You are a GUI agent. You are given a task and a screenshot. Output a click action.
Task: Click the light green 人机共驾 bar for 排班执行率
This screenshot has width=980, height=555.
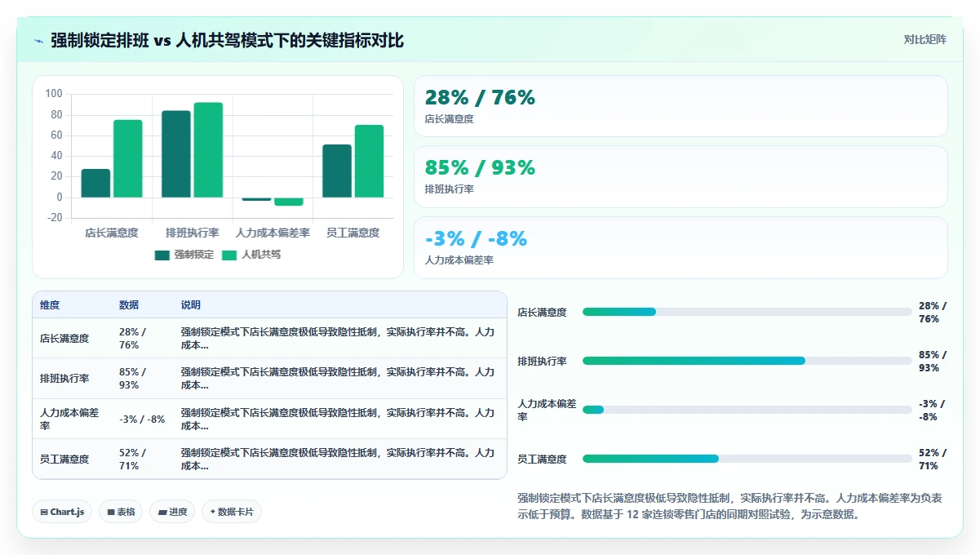[208, 150]
